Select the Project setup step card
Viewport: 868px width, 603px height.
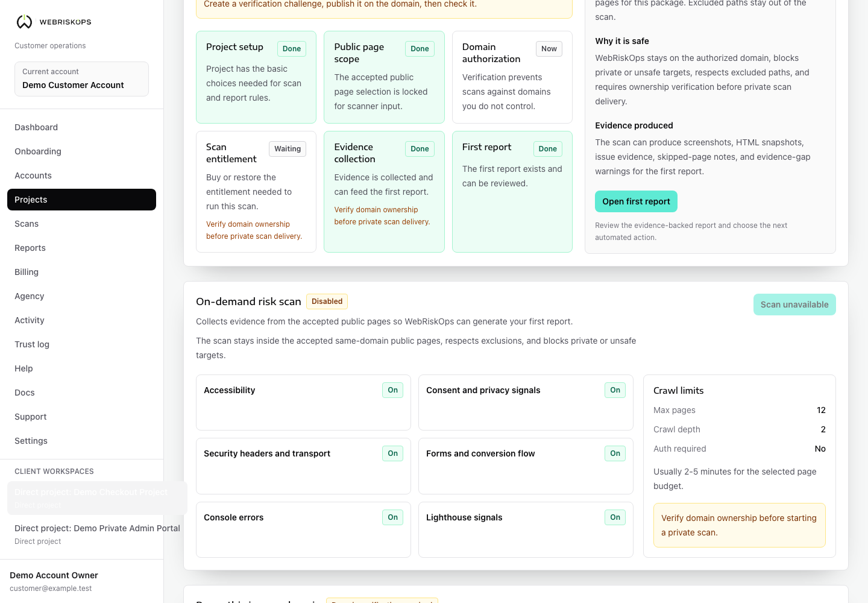[x=256, y=77]
